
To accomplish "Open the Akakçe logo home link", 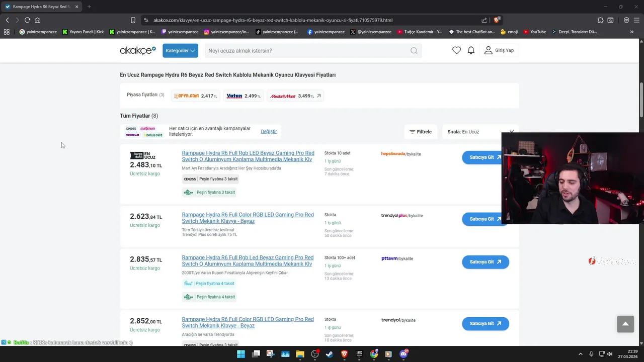I will point(138,50).
